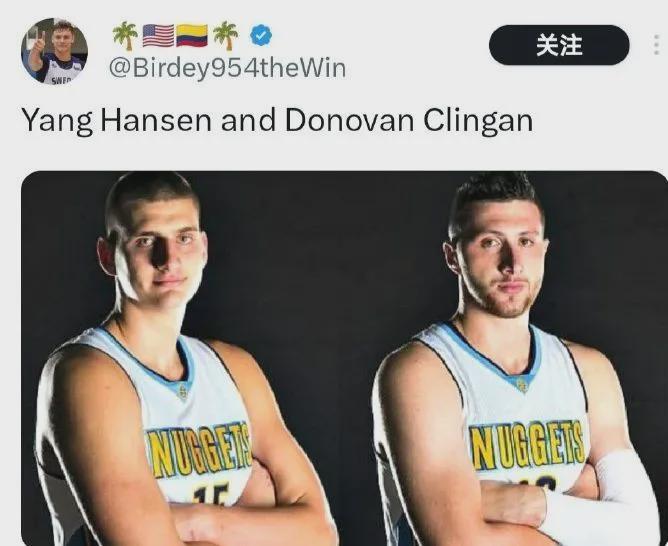Image resolution: width=668 pixels, height=546 pixels.
Task: Click the collar logo on right jersey
Action: tap(522, 385)
